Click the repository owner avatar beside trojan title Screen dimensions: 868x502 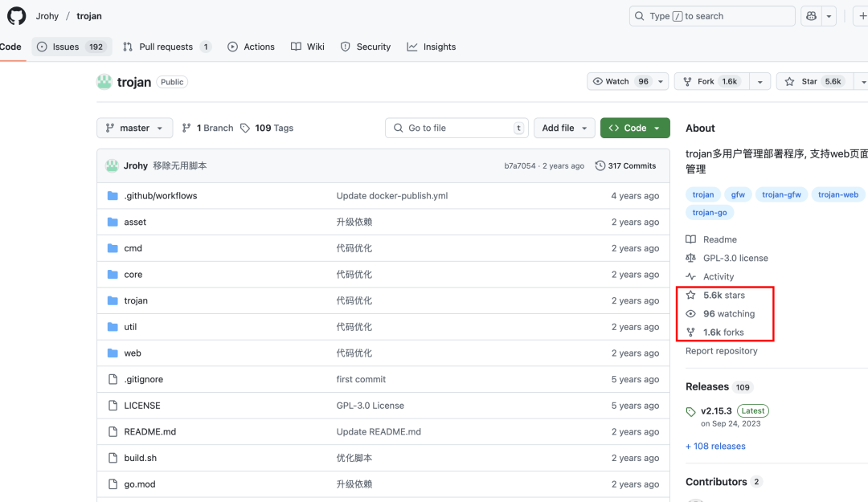click(x=104, y=82)
